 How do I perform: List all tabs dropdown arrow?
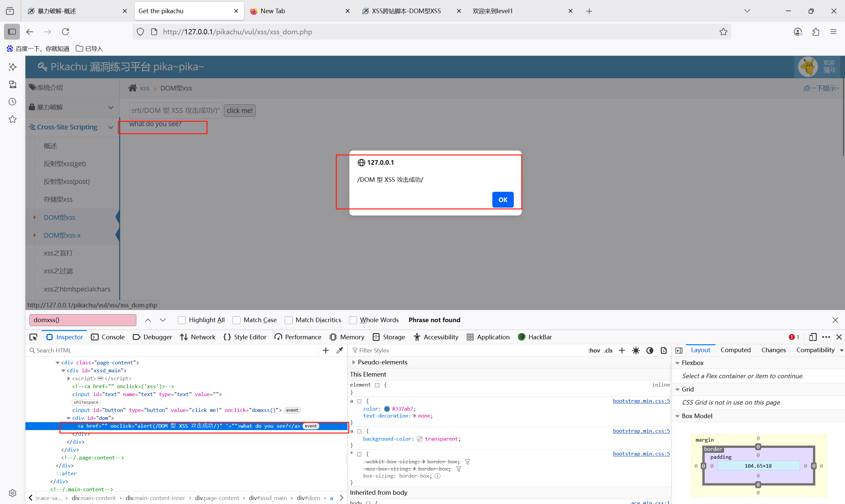(747, 11)
